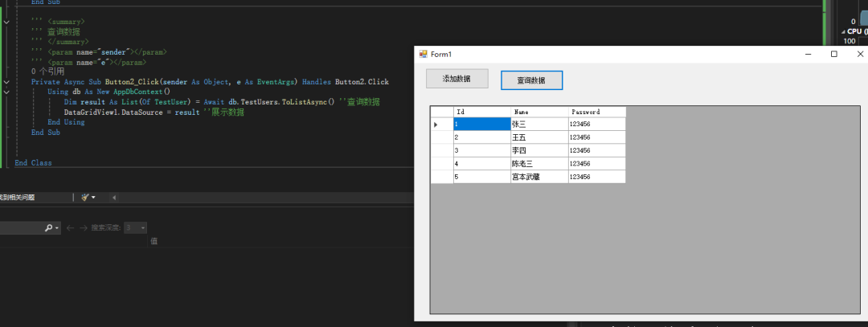Open the search depth combo box
Image resolution: width=868 pixels, height=327 pixels.
coord(136,227)
